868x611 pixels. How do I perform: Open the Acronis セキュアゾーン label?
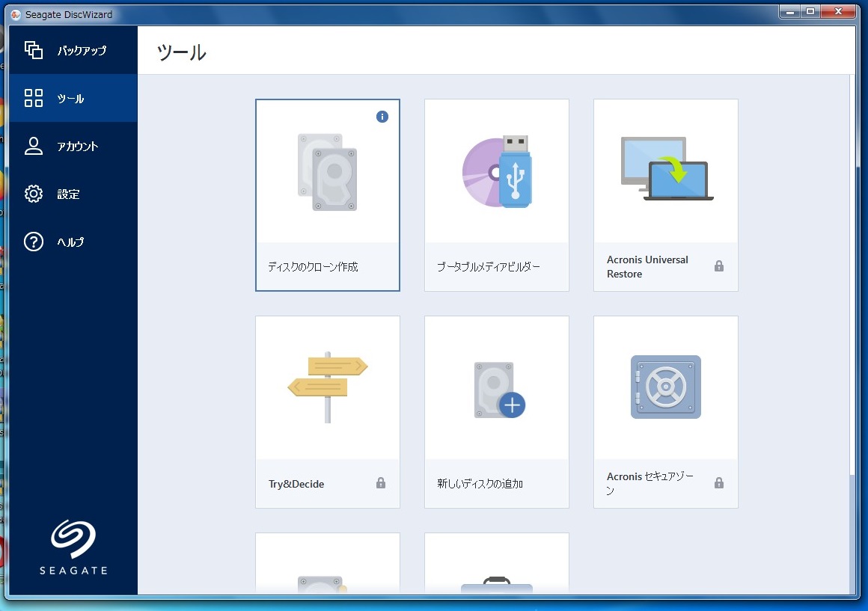650,484
